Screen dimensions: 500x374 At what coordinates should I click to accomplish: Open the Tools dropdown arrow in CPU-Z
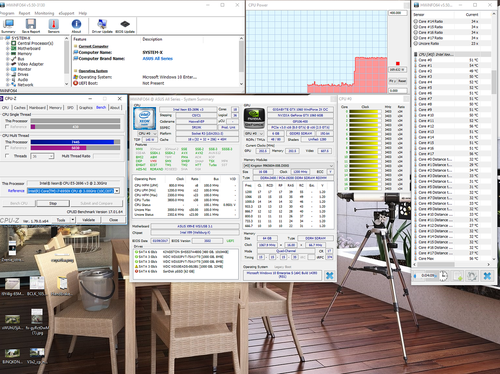click(x=73, y=220)
